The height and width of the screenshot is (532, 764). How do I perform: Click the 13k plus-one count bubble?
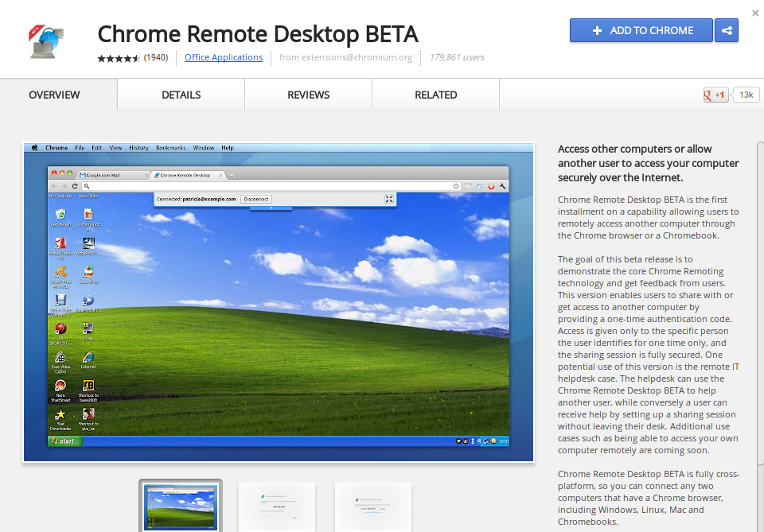pos(746,95)
